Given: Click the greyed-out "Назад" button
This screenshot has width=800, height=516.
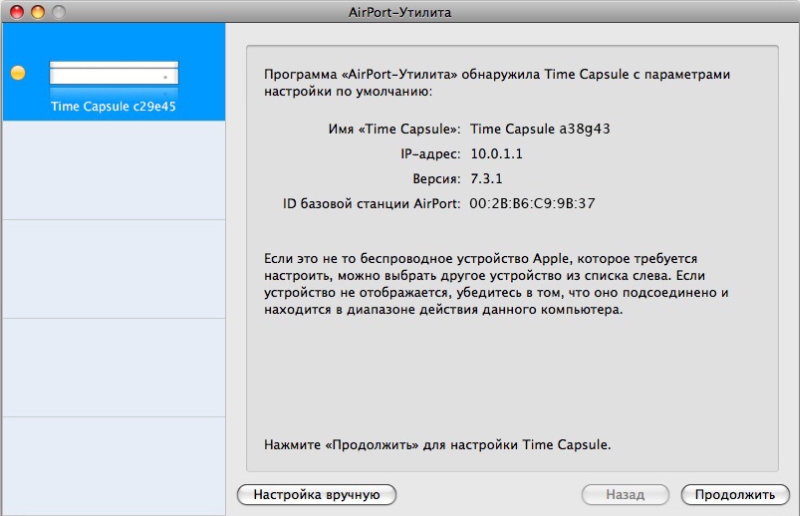Looking at the screenshot, I should (x=625, y=494).
